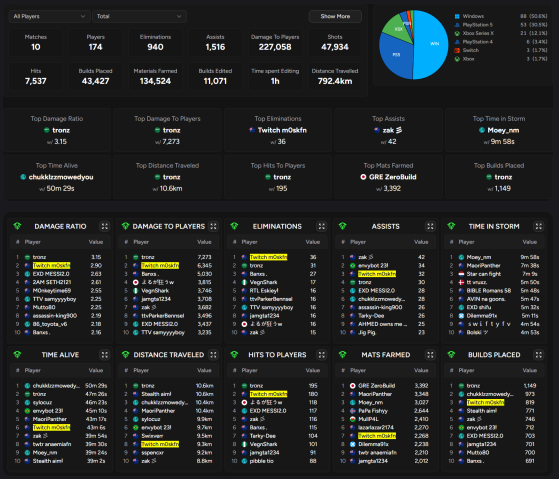The width and height of the screenshot is (559, 479).
Task: Click the trophy icon beside Time Alive
Action: (x=17, y=354)
